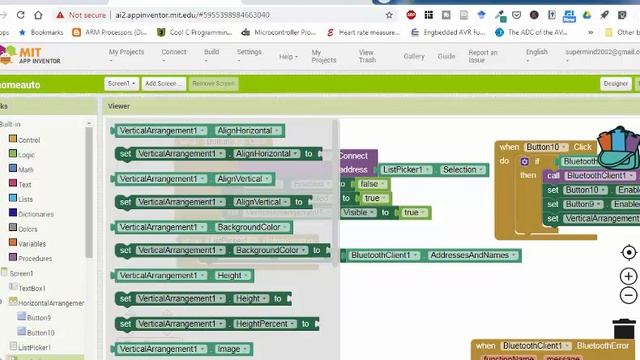This screenshot has height=360, width=640.
Task: Open the AlignVertical dropdown in the set block
Action: [262, 202]
